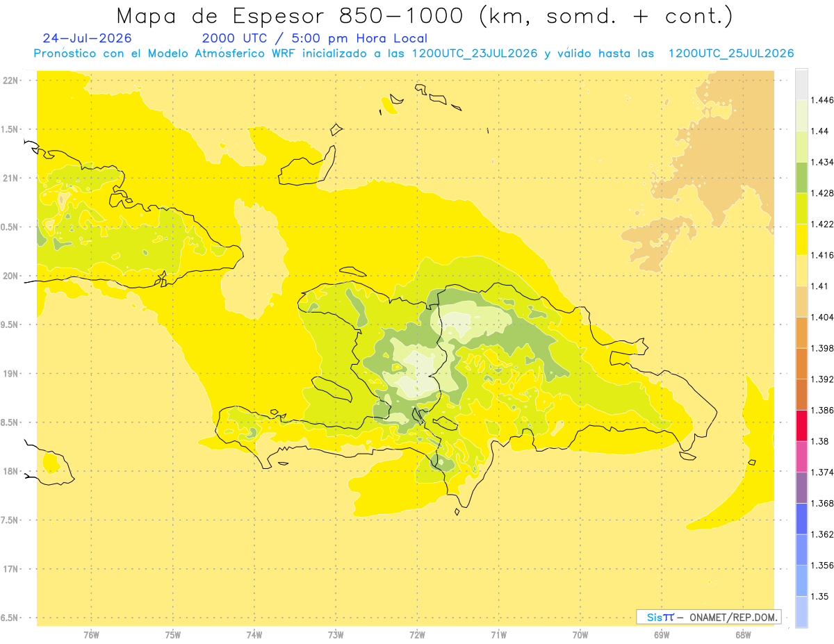Viewport: 834px width, 644px height.
Task: Click the purple legend swatch between 1.368 and 1.374
Action: click(x=801, y=488)
